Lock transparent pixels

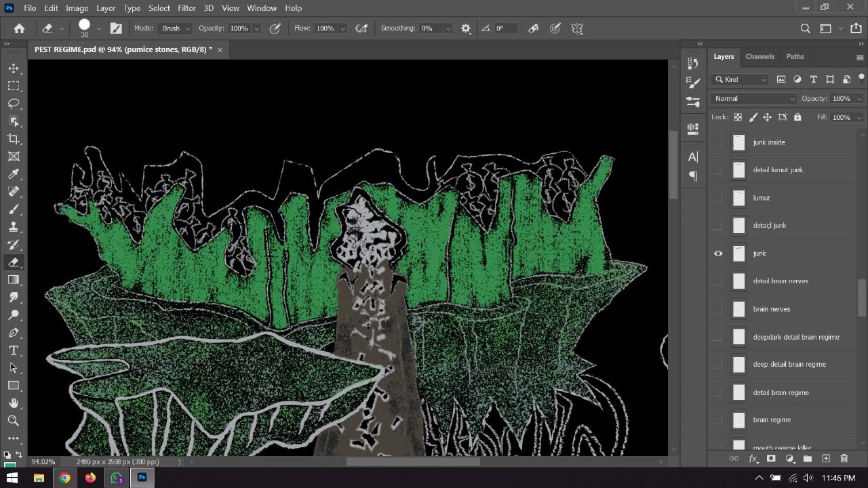pyautogui.click(x=738, y=117)
